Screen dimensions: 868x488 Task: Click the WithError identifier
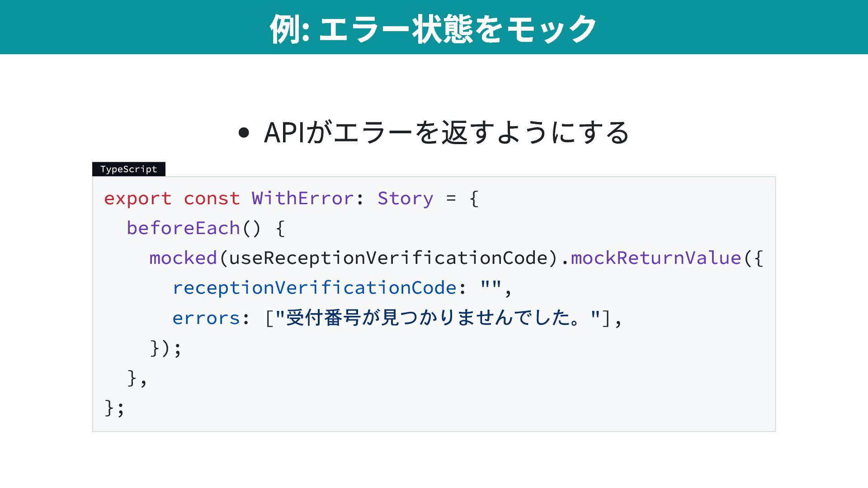pyautogui.click(x=302, y=198)
